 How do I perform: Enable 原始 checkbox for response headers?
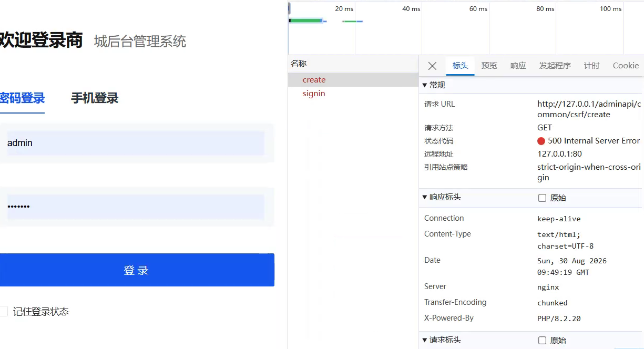point(542,198)
